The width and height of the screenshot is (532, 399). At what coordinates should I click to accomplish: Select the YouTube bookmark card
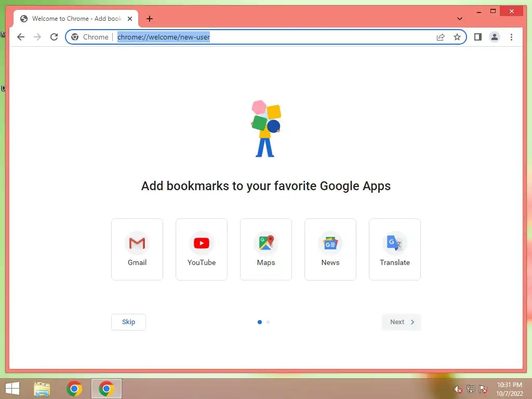point(202,249)
